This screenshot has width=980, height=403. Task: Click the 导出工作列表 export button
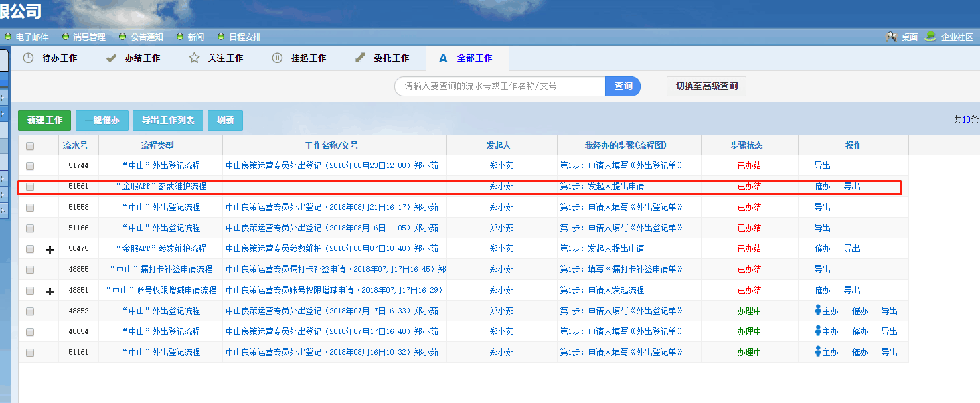click(168, 120)
